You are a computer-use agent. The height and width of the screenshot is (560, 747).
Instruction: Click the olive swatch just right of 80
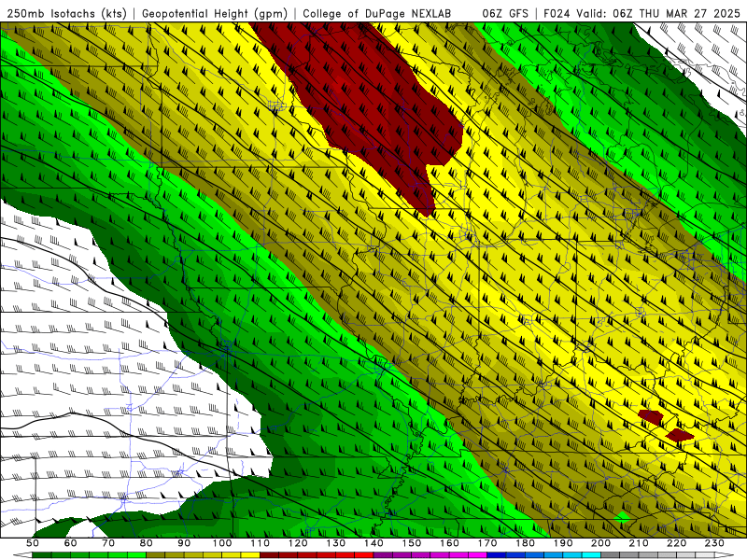pos(155,555)
